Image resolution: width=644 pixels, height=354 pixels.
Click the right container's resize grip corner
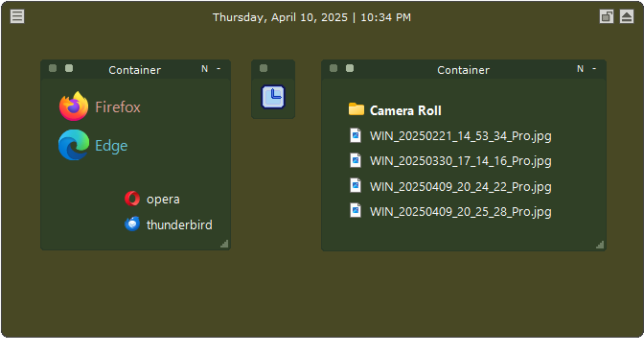click(600, 245)
